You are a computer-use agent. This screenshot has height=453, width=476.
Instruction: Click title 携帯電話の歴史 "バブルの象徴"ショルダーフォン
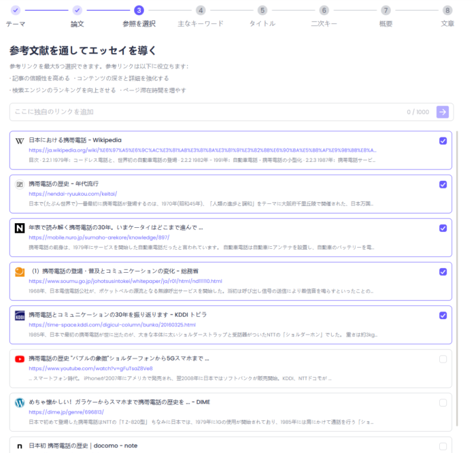(x=119, y=358)
